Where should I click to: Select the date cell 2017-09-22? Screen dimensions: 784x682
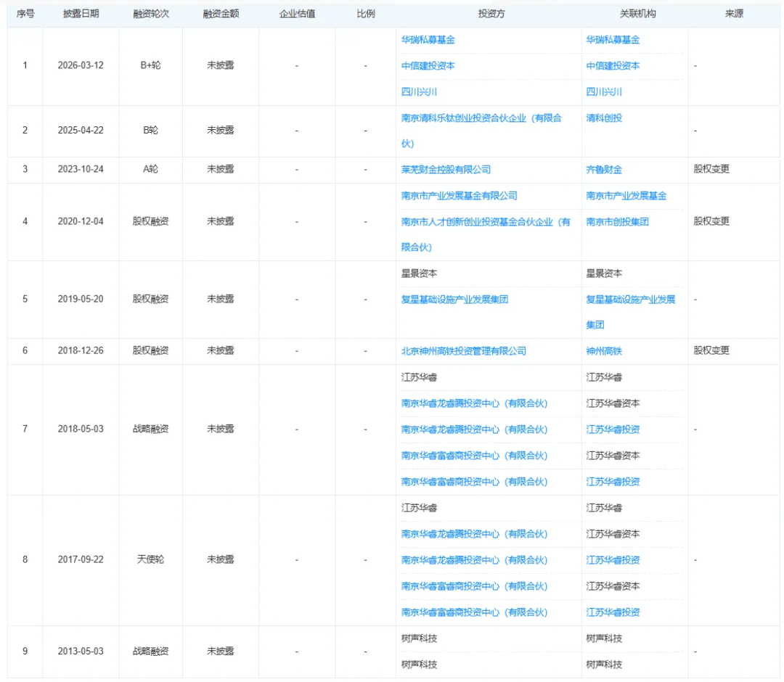(x=81, y=559)
